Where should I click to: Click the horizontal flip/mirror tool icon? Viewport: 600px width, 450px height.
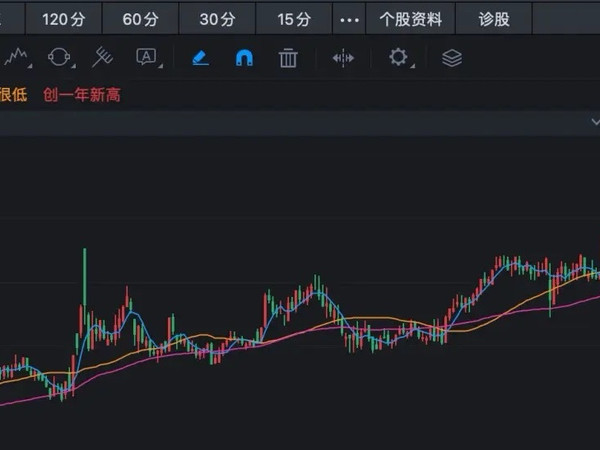coord(343,58)
